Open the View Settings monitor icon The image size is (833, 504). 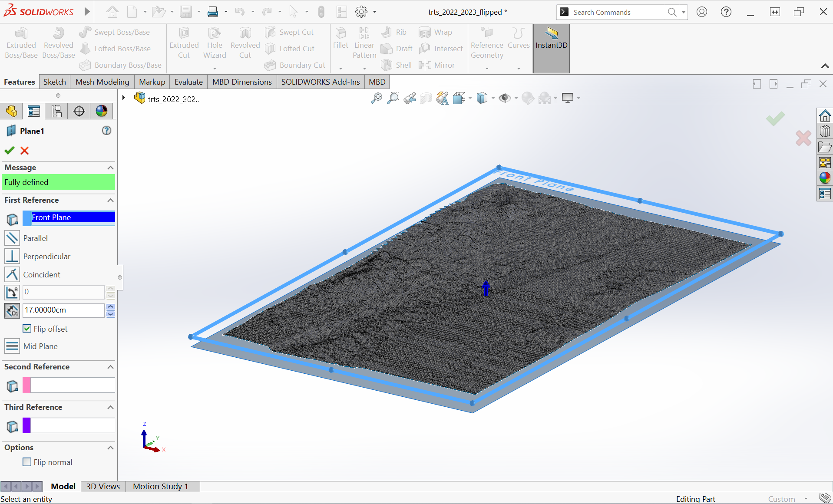[x=568, y=98]
